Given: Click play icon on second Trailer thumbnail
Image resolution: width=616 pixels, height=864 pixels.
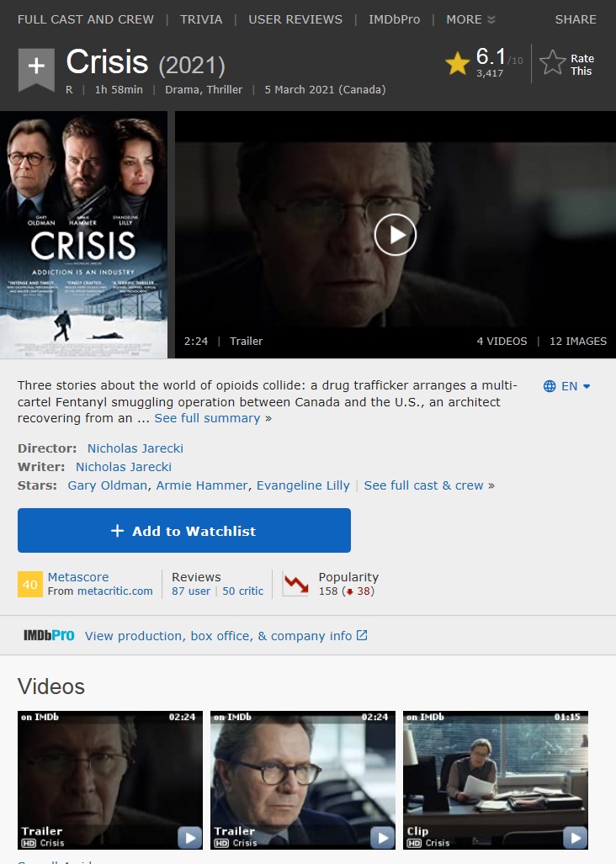Looking at the screenshot, I should 382,838.
